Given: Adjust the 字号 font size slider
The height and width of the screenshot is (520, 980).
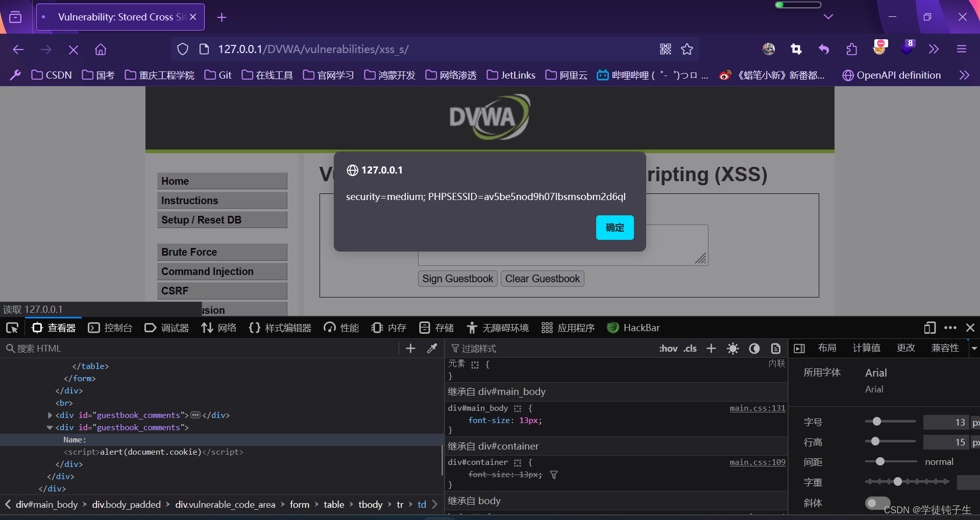Looking at the screenshot, I should [890, 422].
